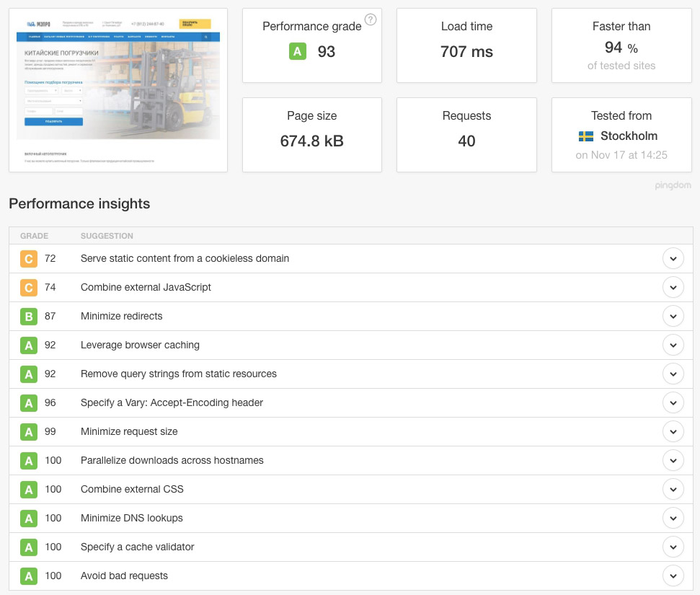Screen dimensions: 700x595
Task: Expand Vary: Accept-Encoding header chevron
Action: point(673,403)
